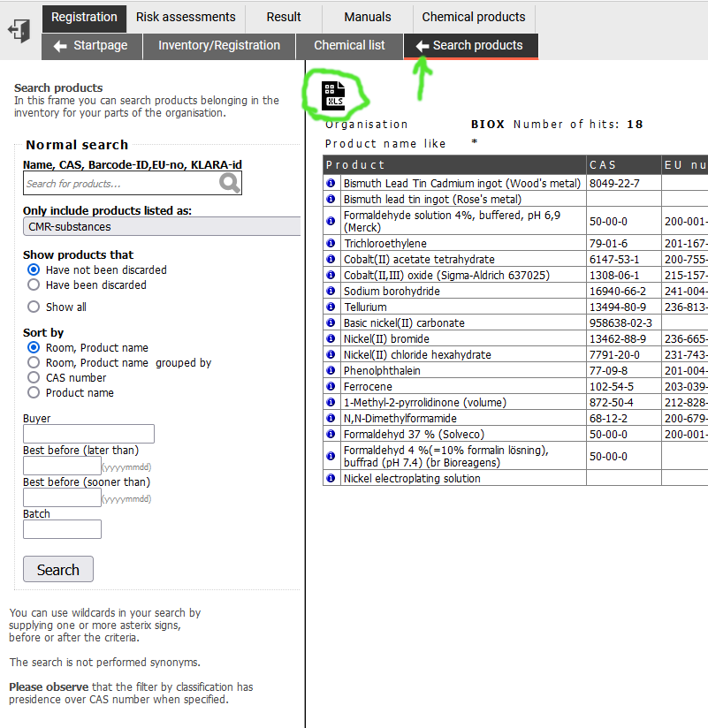Open the Registration tab
Screen dimensions: 708x728
pos(84,19)
